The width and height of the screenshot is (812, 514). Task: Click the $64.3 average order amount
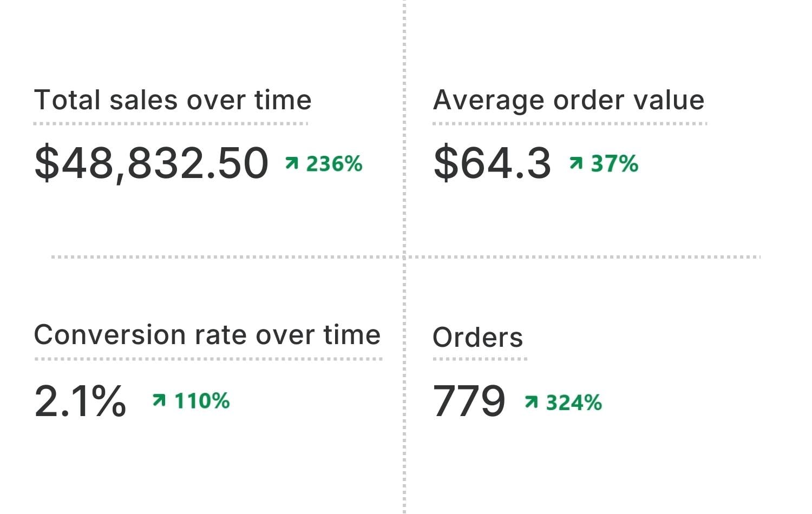(x=492, y=163)
